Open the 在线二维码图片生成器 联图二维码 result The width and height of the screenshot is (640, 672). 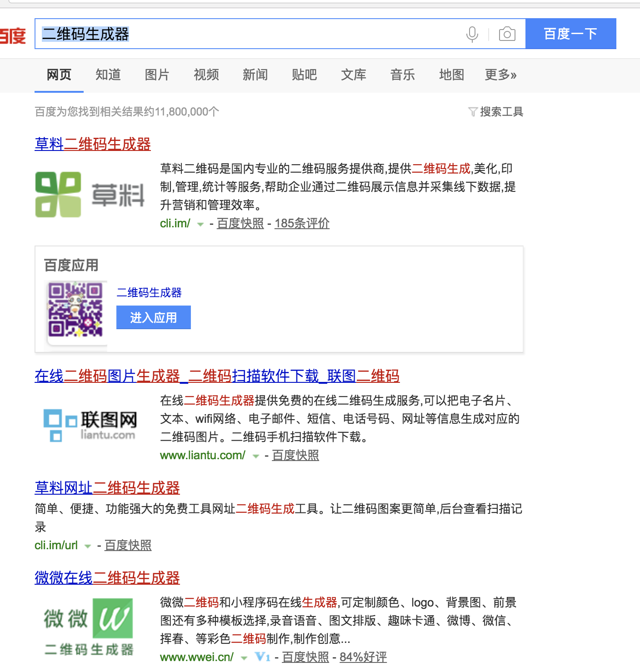(217, 376)
